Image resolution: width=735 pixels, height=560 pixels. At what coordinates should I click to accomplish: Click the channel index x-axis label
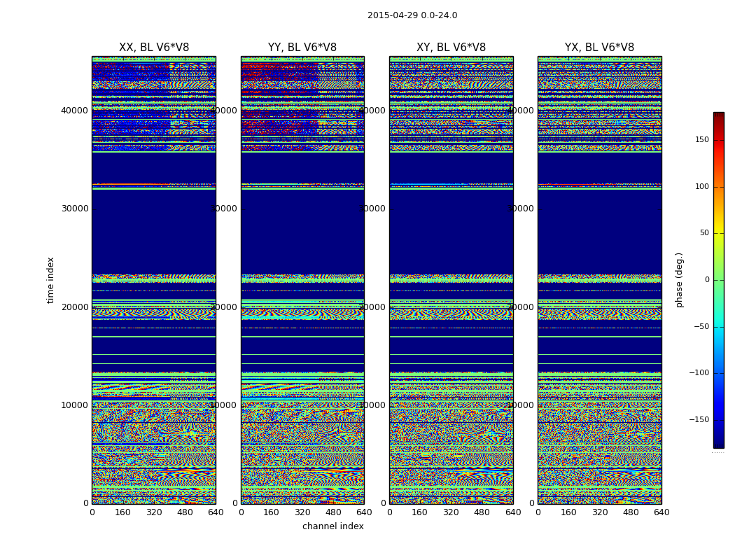point(332,526)
